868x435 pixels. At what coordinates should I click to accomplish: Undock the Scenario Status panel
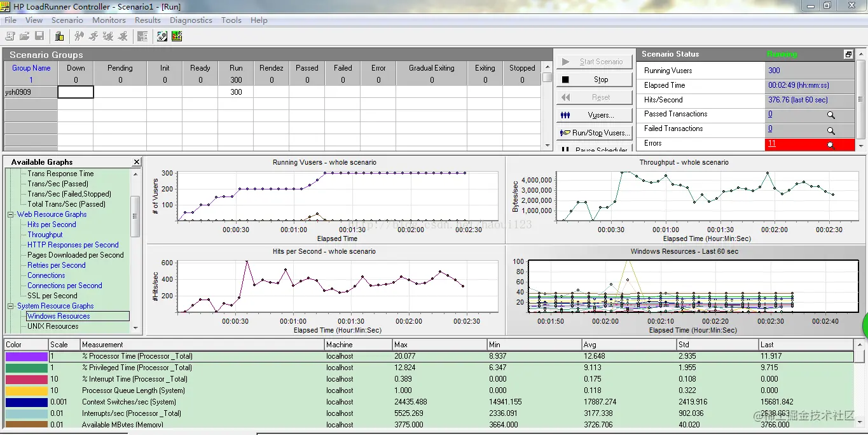[x=848, y=55]
